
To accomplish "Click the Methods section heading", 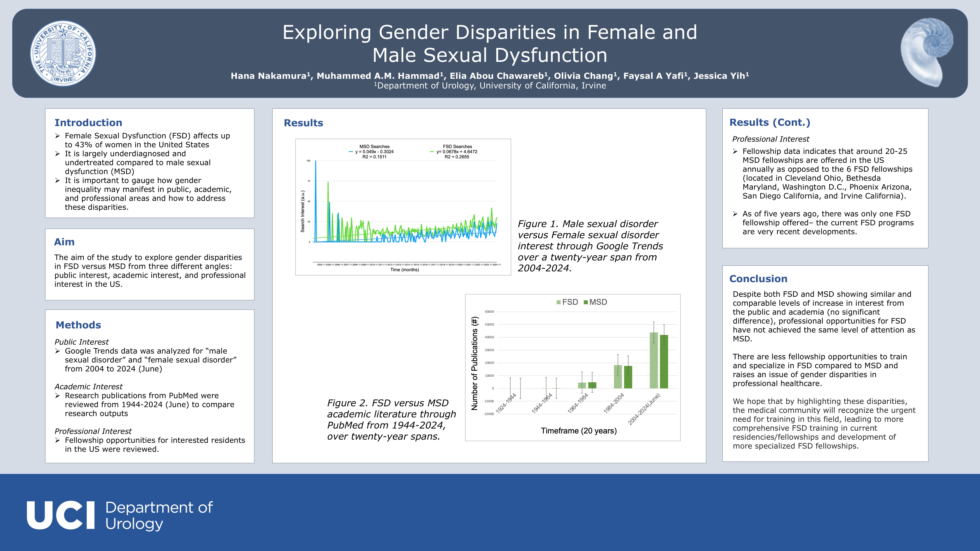I will click(x=78, y=325).
